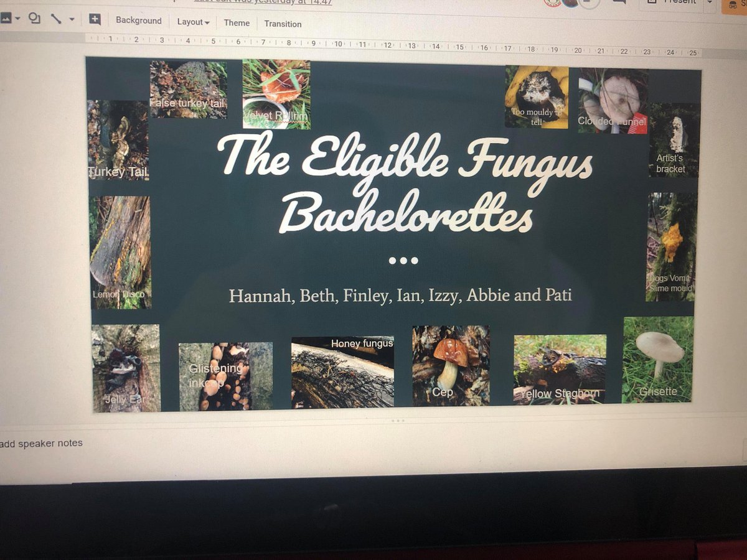Select the Dogs Vomit Slime mould photo
The height and width of the screenshot is (560, 747).
(671, 247)
